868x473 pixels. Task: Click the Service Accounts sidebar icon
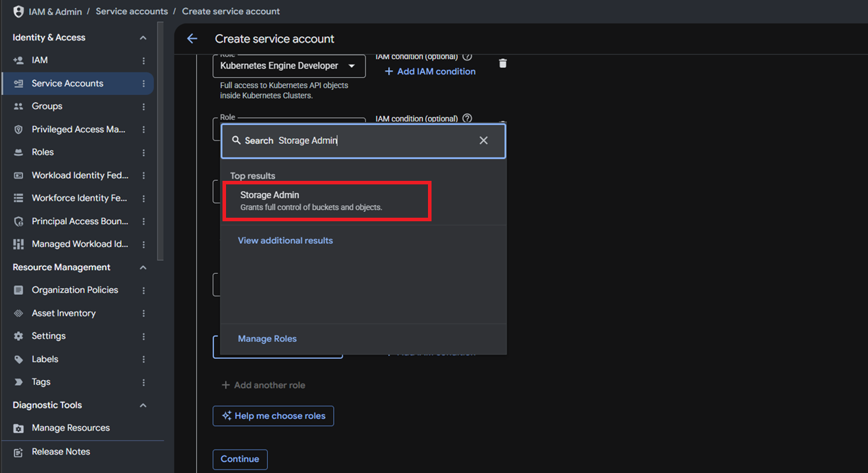point(18,84)
